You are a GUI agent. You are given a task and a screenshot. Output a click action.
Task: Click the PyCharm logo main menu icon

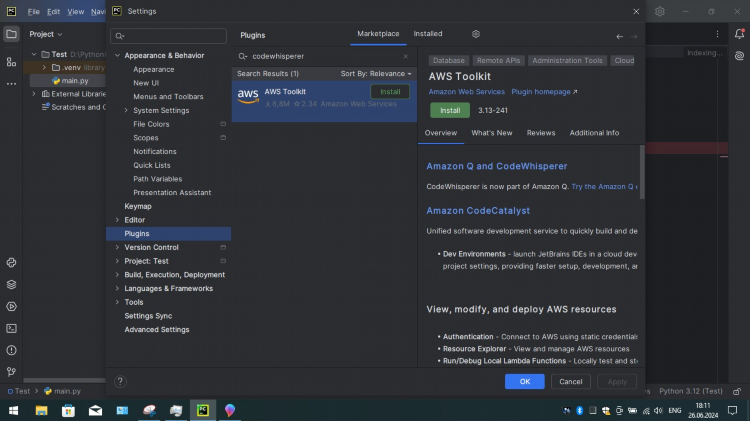tap(11, 11)
